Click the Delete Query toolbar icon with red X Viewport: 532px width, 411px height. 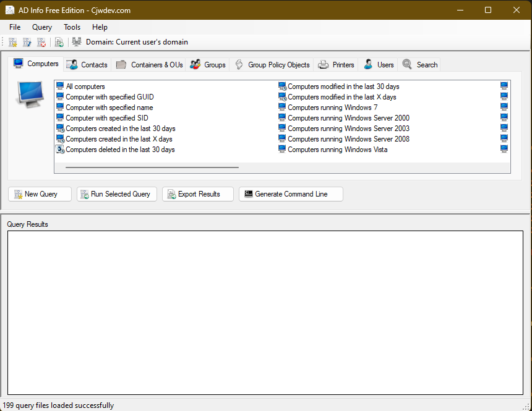click(x=41, y=42)
